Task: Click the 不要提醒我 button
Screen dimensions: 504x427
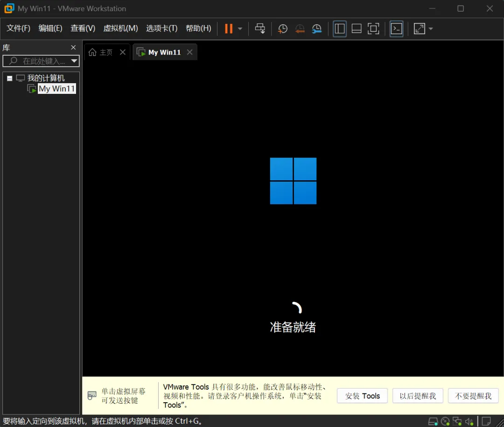Action: pyautogui.click(x=473, y=396)
